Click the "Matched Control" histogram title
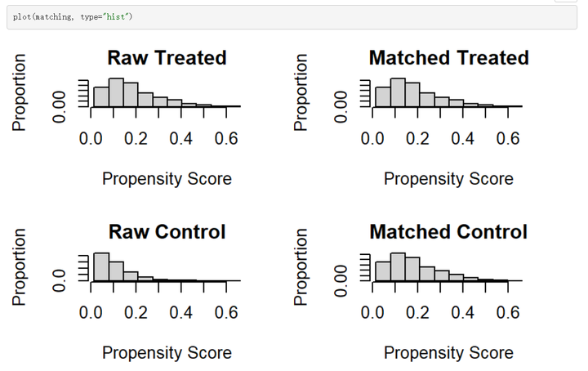Viewport: 588px width, 371px height. click(448, 232)
